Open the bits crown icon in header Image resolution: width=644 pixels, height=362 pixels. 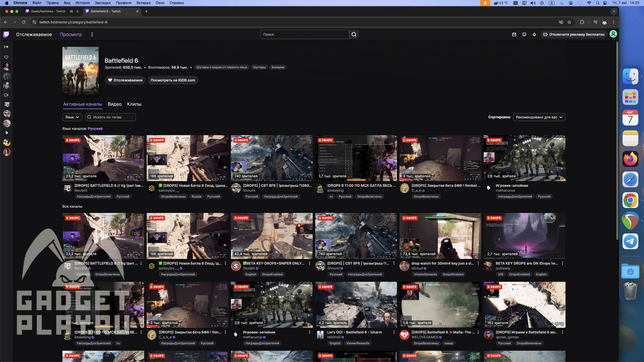(534, 34)
